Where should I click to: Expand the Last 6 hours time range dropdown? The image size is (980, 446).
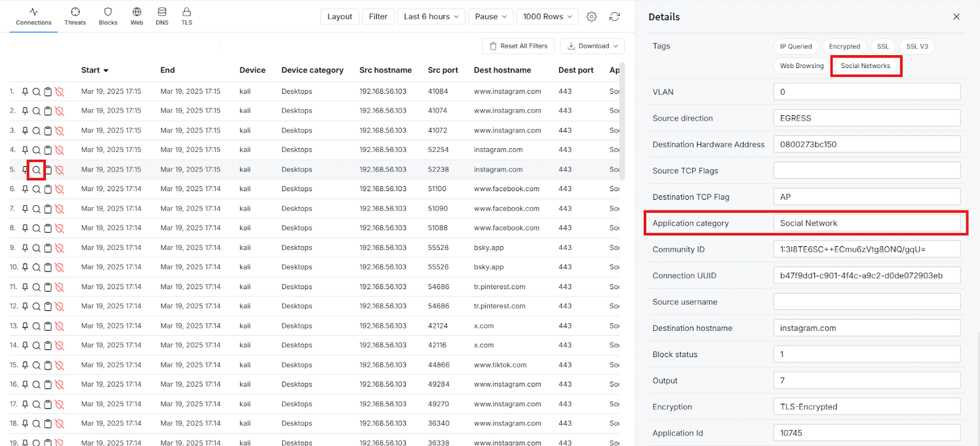[431, 17]
